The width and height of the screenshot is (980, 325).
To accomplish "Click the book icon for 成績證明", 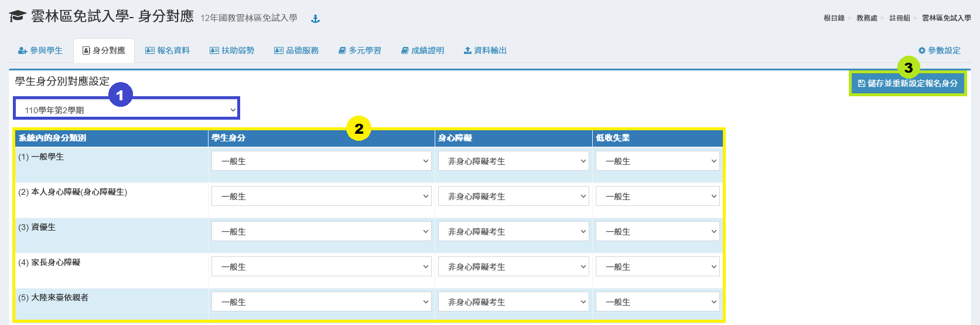I will click(405, 51).
